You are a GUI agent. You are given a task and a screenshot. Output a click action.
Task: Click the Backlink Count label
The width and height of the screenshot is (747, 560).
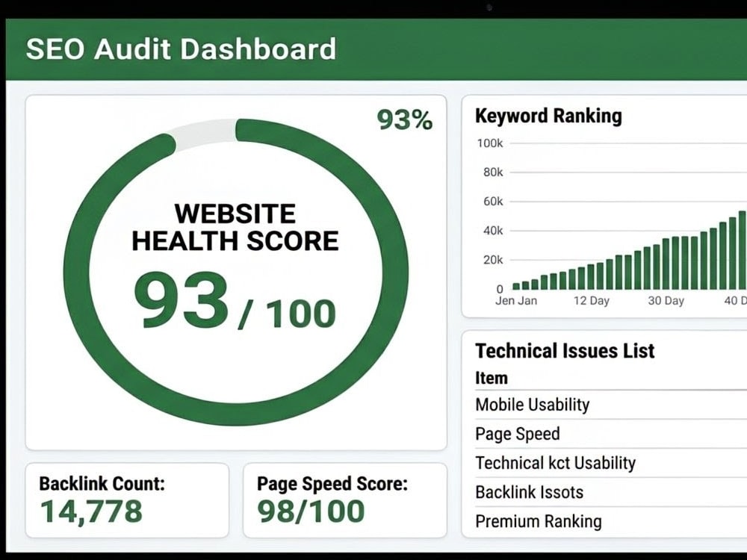102,483
